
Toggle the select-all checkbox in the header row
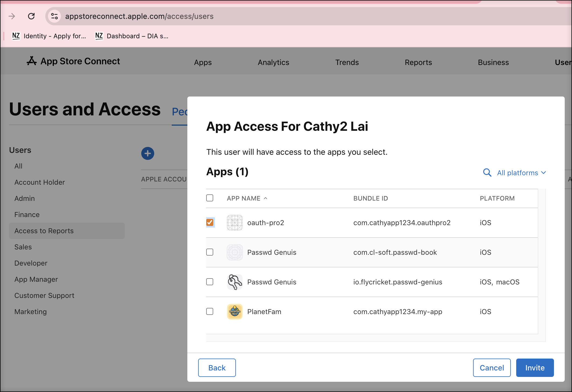pos(209,198)
